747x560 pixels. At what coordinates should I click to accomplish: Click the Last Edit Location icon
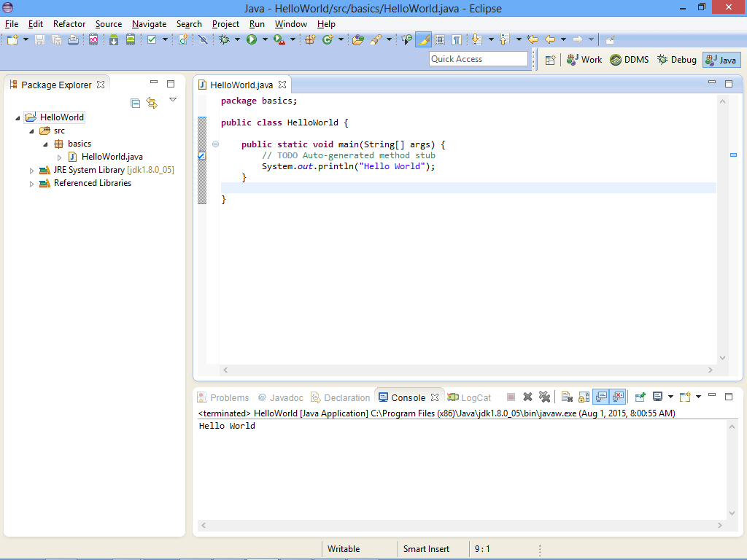533,40
